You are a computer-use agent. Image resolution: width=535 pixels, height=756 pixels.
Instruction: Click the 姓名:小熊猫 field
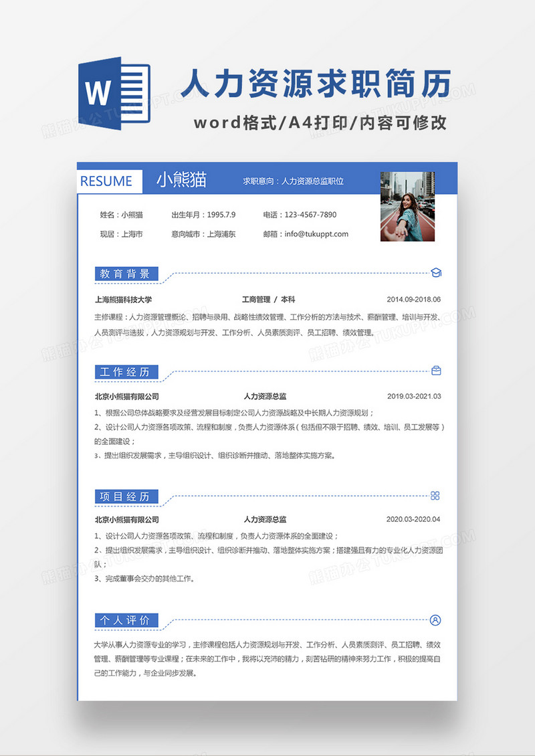pos(122,215)
